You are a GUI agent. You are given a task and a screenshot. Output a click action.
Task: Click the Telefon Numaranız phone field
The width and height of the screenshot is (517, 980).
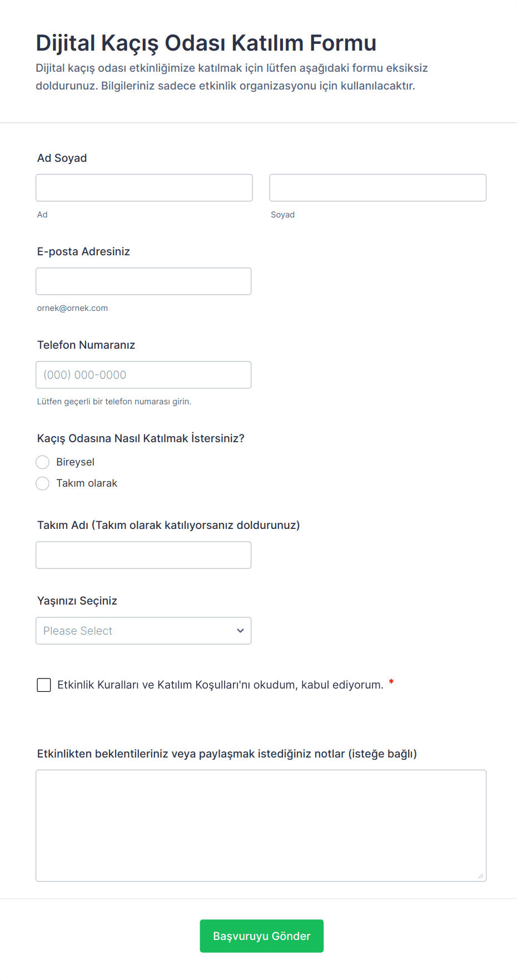[x=143, y=375]
